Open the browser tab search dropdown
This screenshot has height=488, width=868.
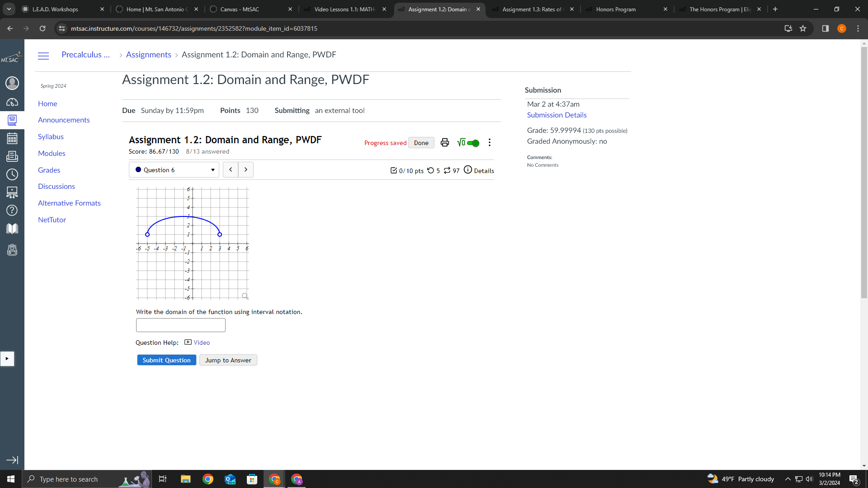pos(9,9)
